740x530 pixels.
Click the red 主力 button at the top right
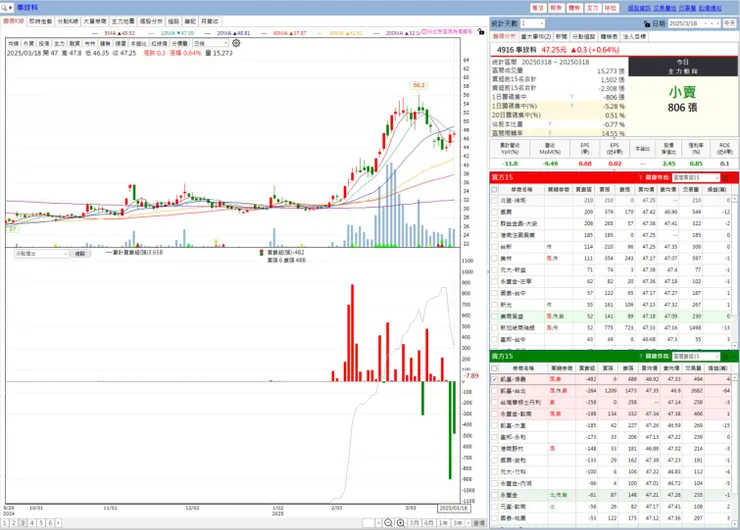pyautogui.click(x=592, y=8)
